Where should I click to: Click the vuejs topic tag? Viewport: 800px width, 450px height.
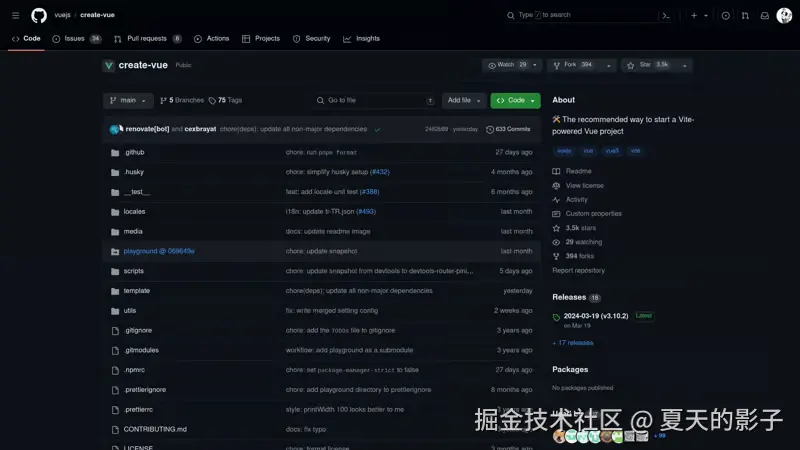tap(564, 151)
